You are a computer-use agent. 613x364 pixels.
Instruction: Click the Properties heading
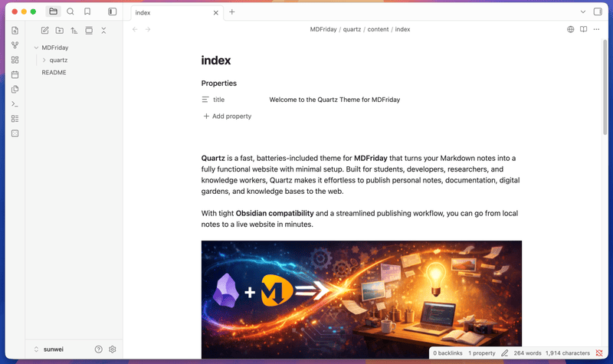[219, 84]
